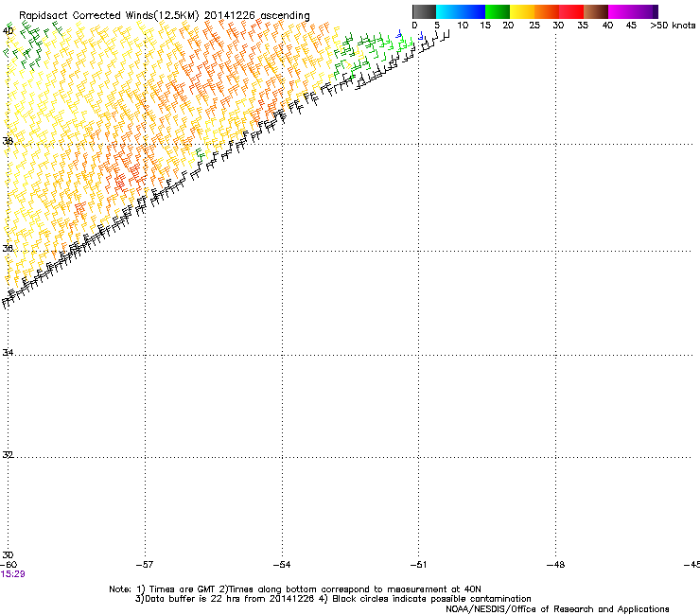Viewport: 700px width, 615px height.
Task: Click the longitude label -48
Action: point(555,565)
